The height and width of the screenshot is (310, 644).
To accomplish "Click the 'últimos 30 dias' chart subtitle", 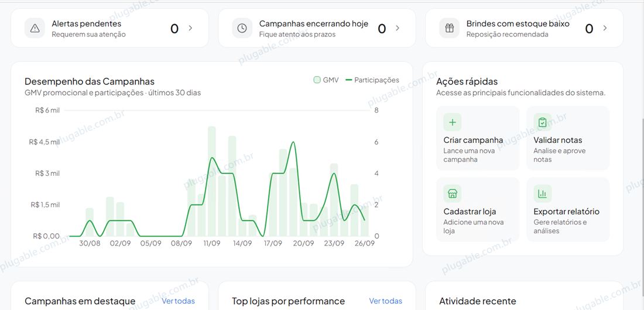I will pyautogui.click(x=175, y=93).
